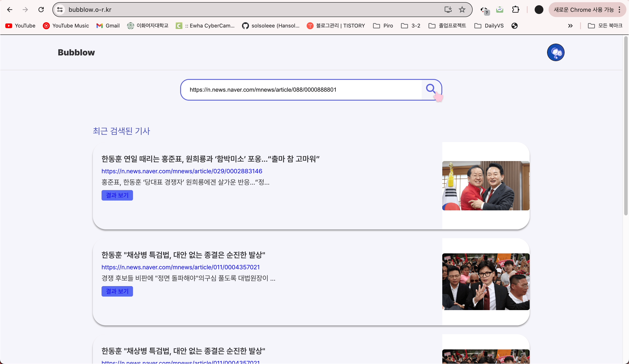
Task: Expand the 졸업프로젝트 bookmark folder
Action: tap(447, 26)
